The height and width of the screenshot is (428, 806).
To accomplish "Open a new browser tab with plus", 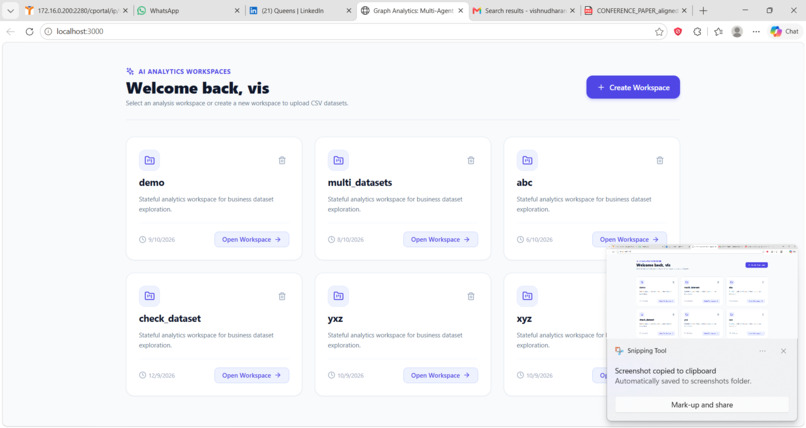I will click(703, 10).
